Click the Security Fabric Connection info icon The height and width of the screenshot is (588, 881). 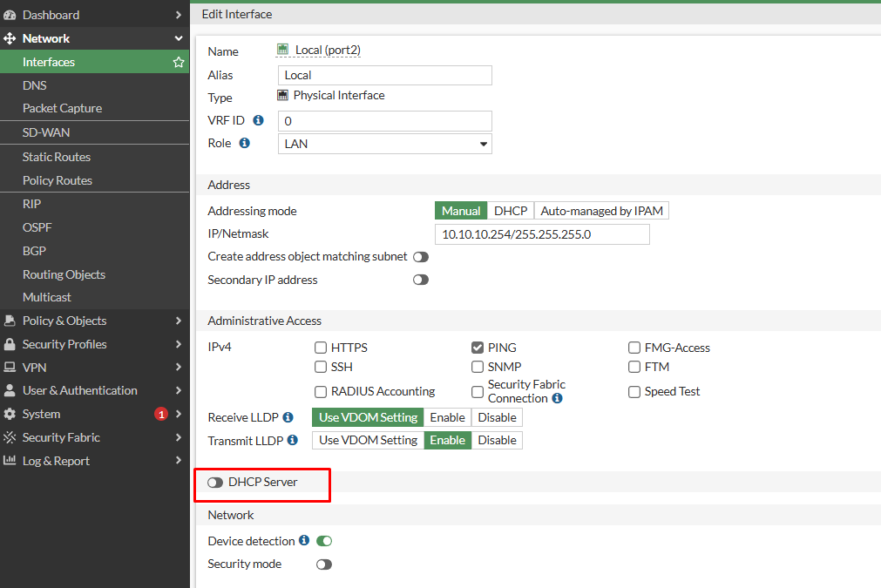558,398
